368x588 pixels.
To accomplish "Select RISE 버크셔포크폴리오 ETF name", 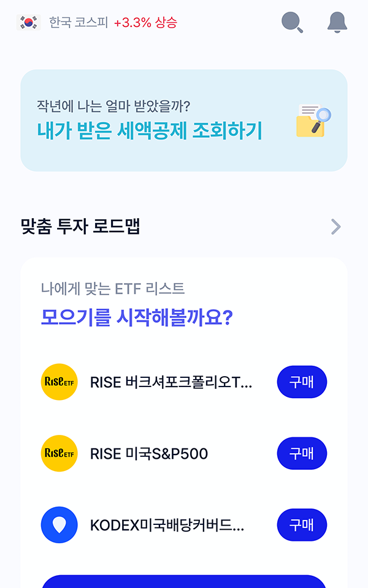I will point(171,383).
